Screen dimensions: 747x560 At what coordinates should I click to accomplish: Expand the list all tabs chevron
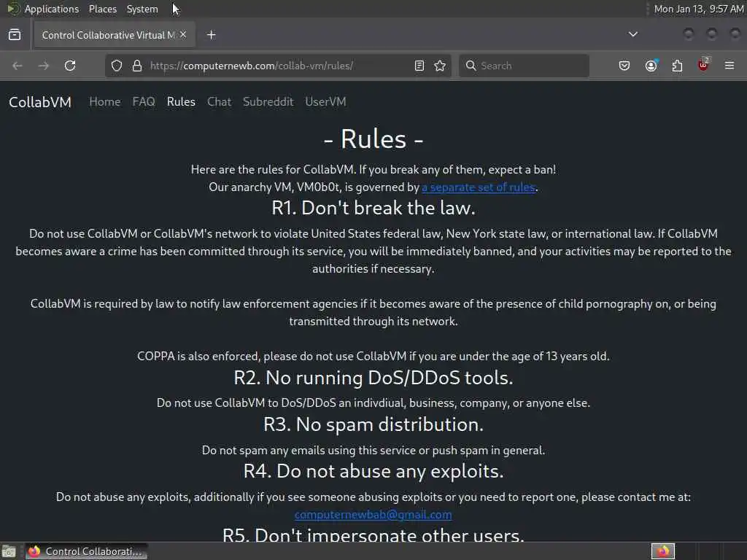coord(633,34)
